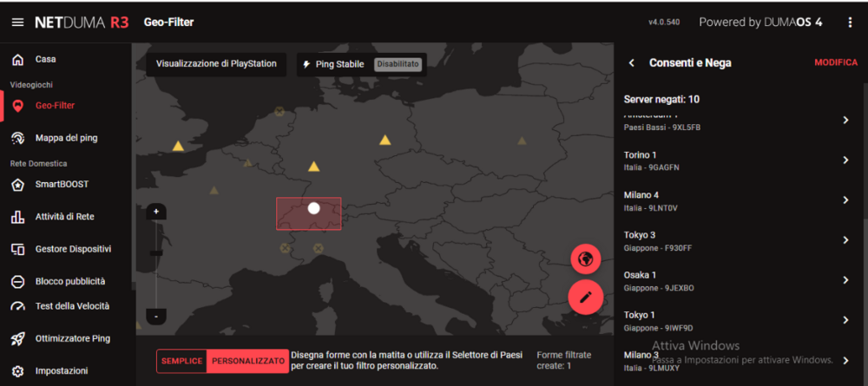Click the Ping Stabile lightning bolt icon
868x386 pixels.
pyautogui.click(x=306, y=65)
